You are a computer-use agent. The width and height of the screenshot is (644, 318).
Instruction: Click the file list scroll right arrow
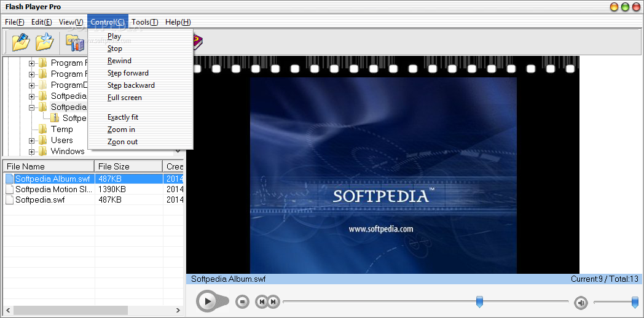(x=178, y=310)
